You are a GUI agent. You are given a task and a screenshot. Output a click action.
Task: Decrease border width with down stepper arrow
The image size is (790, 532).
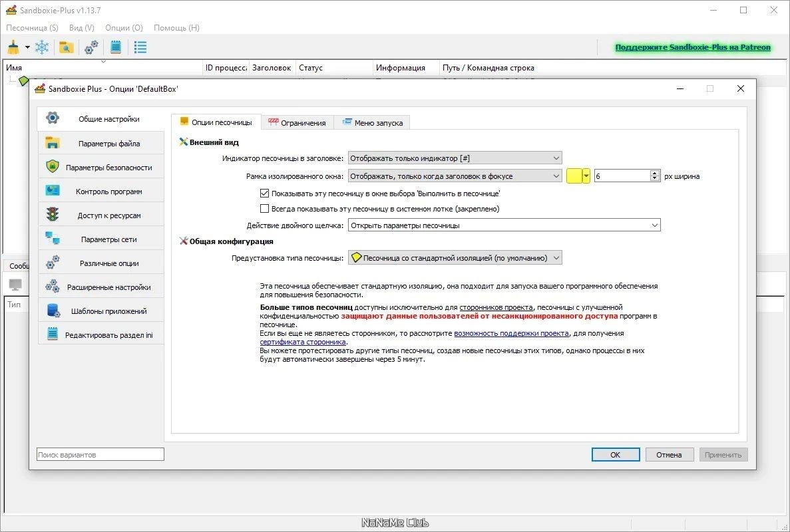(x=654, y=179)
